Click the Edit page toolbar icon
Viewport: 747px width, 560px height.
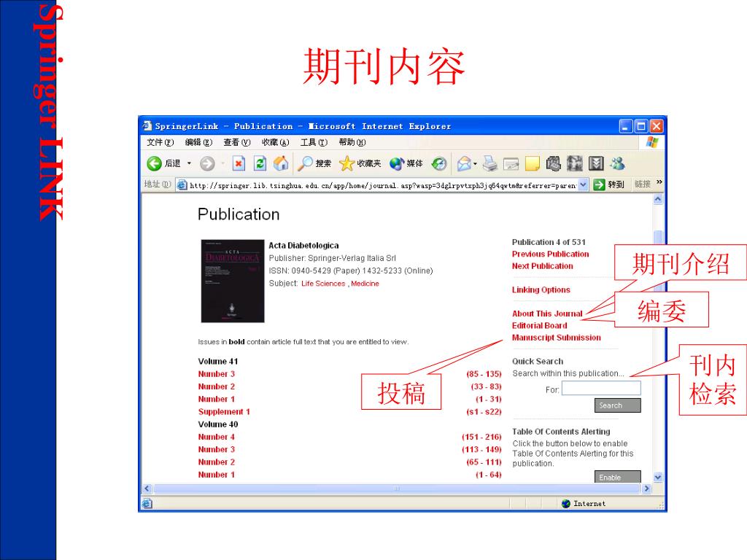[511, 164]
